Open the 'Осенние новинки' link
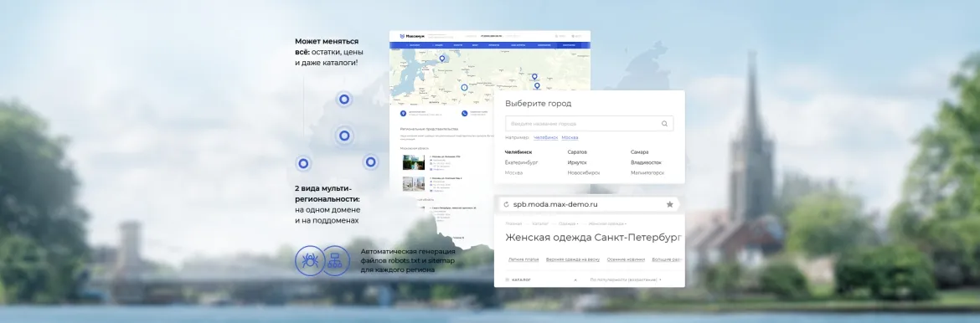Screen dimensions: 980x323 [x=627, y=259]
